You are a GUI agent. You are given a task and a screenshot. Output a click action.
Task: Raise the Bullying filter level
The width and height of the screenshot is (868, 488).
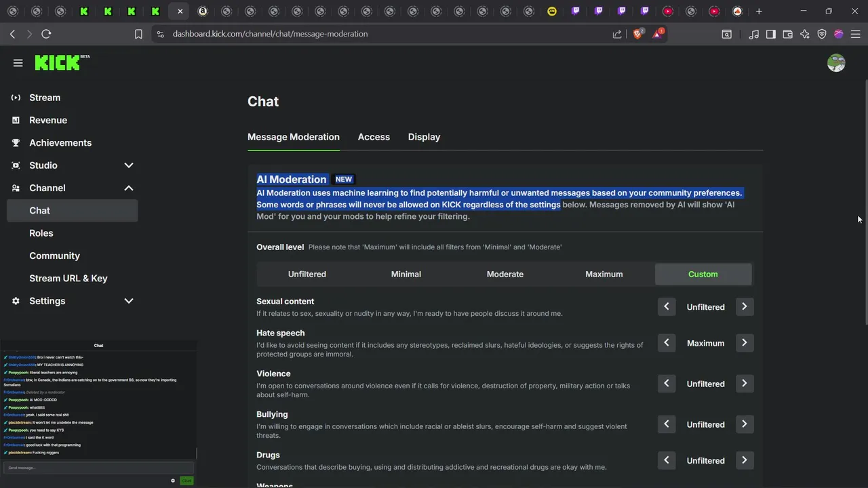[x=744, y=424]
